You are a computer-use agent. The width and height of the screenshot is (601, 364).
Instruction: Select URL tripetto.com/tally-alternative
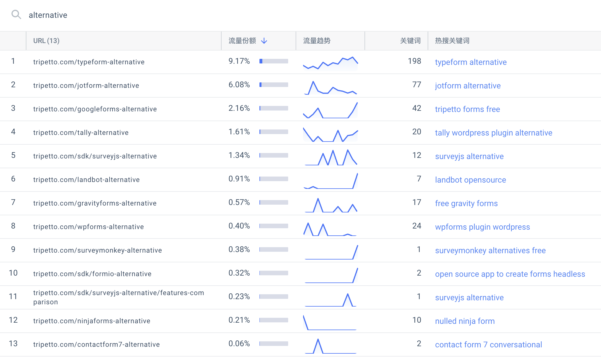[81, 133]
